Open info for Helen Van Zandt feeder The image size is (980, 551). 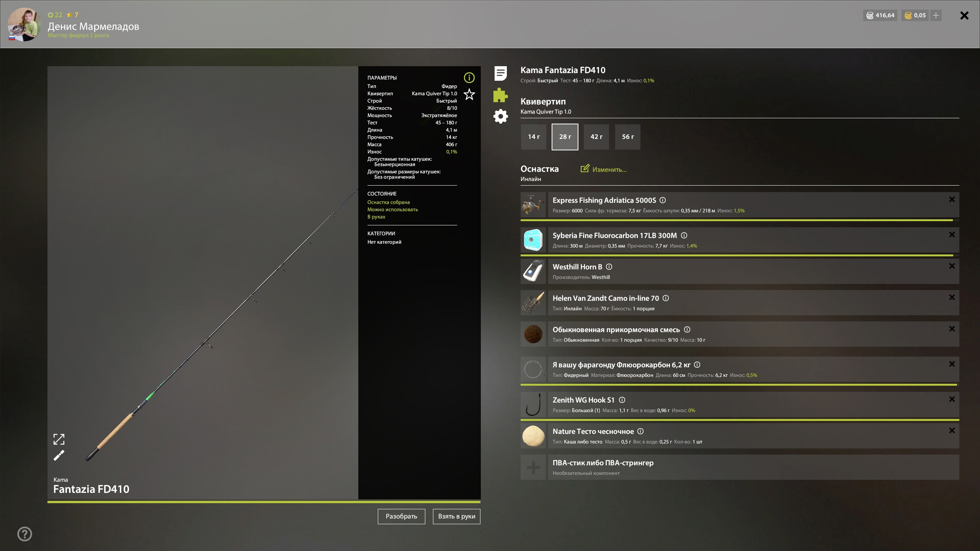(666, 298)
